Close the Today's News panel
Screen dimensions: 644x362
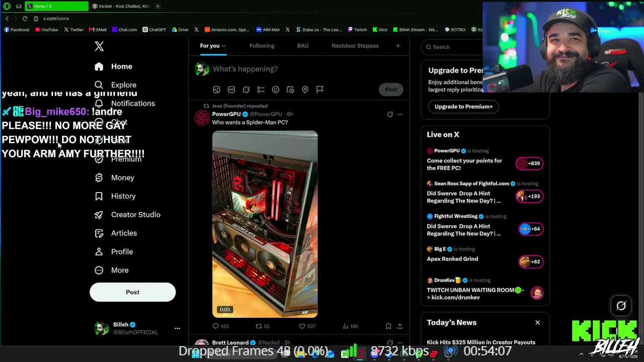click(x=537, y=323)
